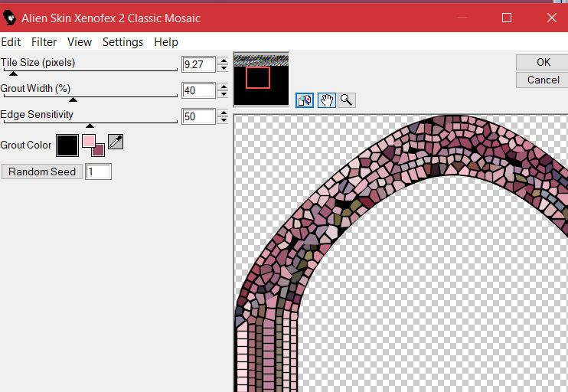The height and width of the screenshot is (392, 568).
Task: Maximize the Xenofex dialog window
Action: point(507,18)
